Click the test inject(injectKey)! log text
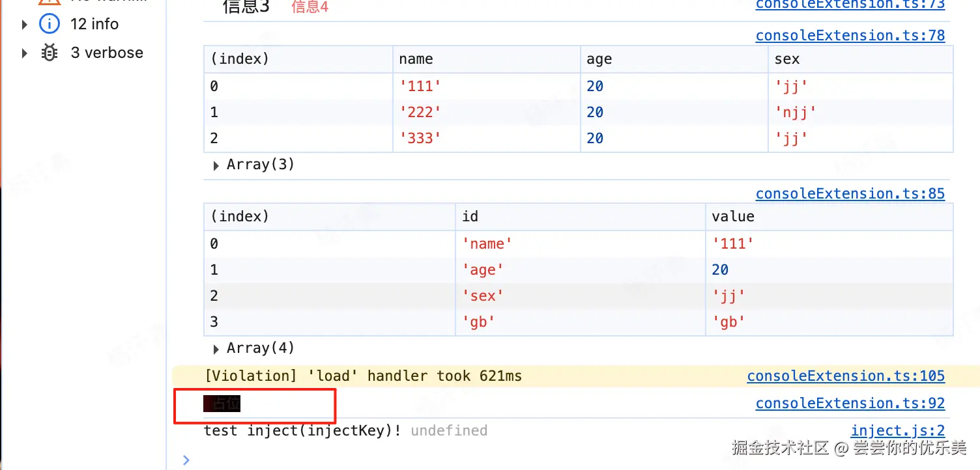The width and height of the screenshot is (980, 470). 303,430
